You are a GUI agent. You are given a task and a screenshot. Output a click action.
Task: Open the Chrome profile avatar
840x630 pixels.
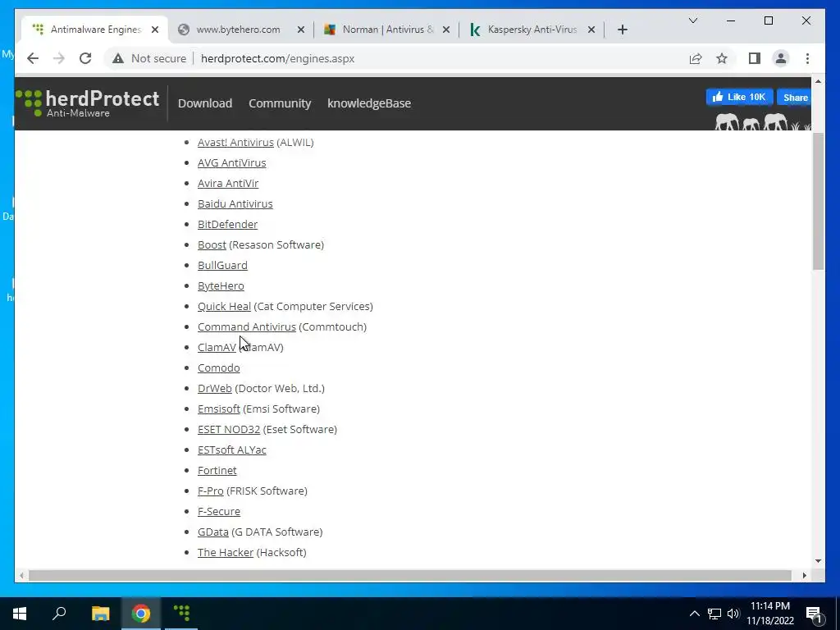781,58
